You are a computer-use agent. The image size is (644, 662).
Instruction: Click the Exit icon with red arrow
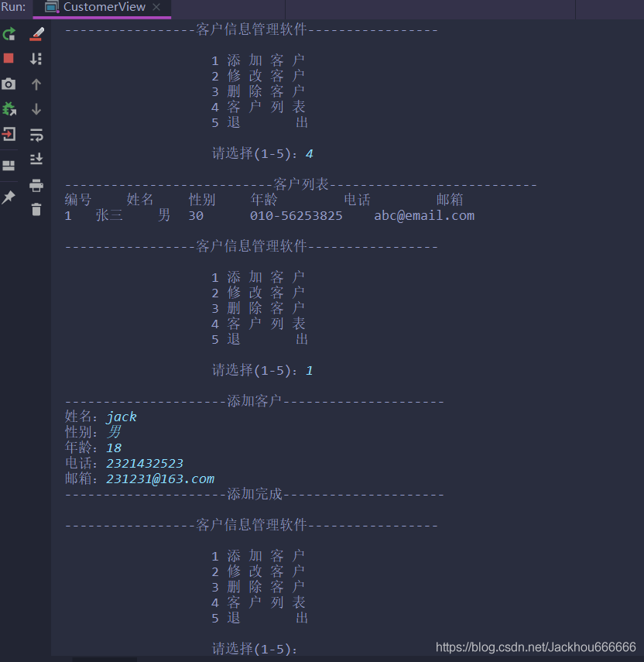[9, 134]
